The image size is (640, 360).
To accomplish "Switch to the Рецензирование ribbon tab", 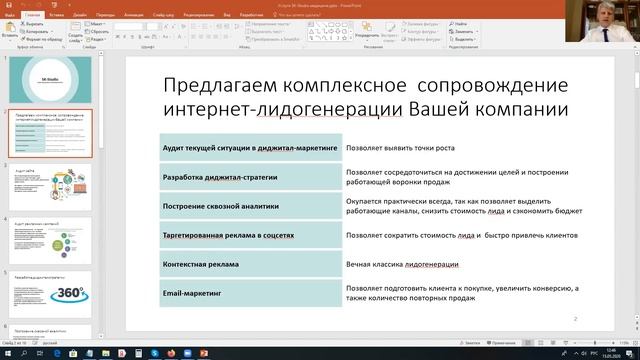I will [199, 15].
